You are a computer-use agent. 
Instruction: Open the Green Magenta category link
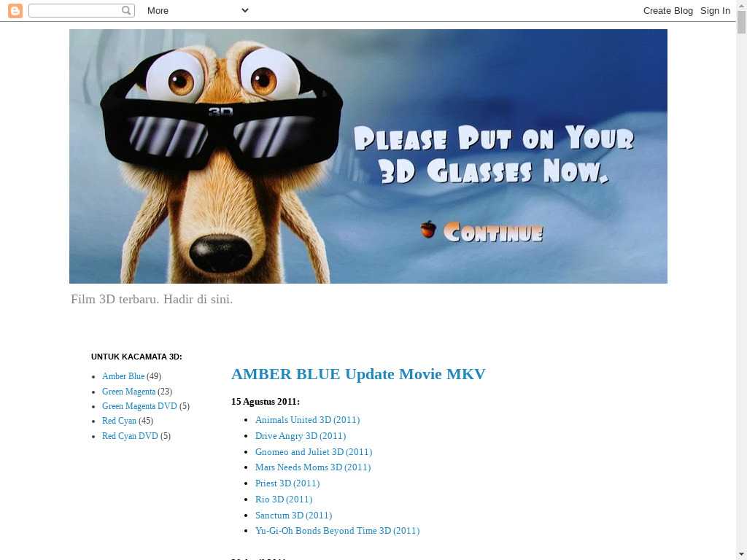pos(128,392)
